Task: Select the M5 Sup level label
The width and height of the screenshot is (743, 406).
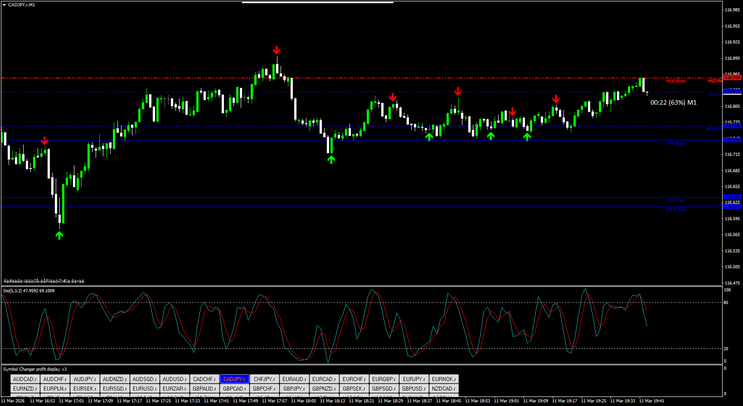Action: (x=676, y=200)
